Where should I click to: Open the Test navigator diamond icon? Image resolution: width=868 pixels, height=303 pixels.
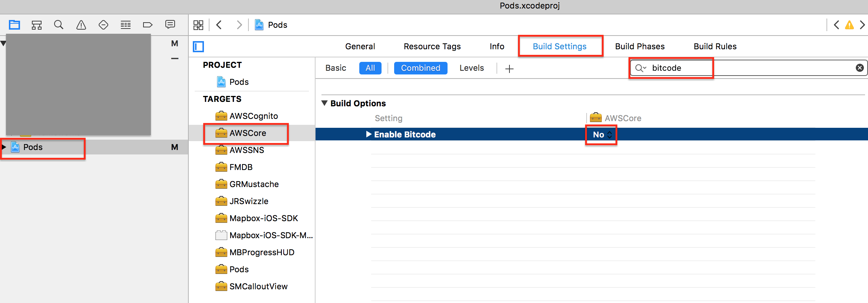[x=103, y=25]
